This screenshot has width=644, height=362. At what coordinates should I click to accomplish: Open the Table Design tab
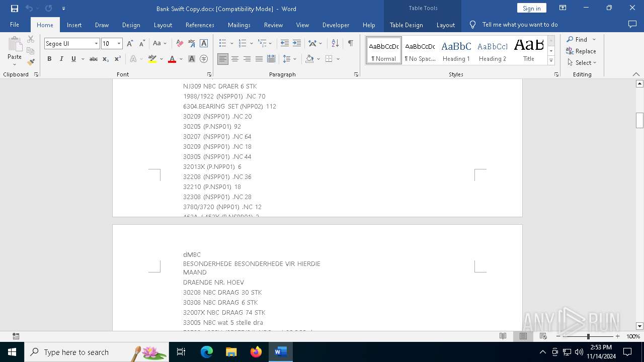[x=406, y=25]
